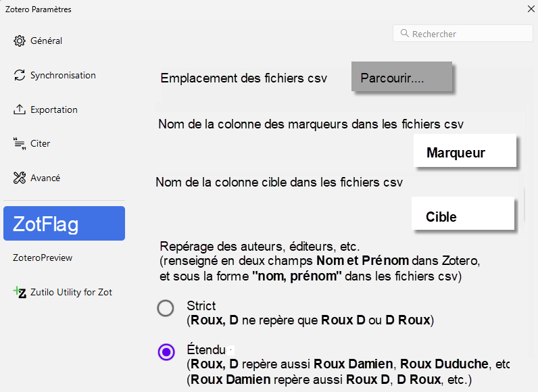Click the Général gear icon
The image size is (538, 392).
19,41
